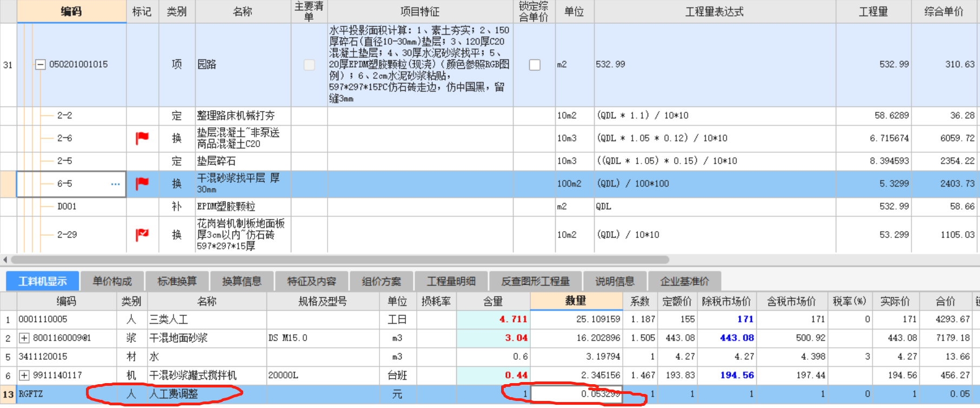The height and width of the screenshot is (408, 980).
Task: Open the 企业基准价 tab
Action: point(684,281)
